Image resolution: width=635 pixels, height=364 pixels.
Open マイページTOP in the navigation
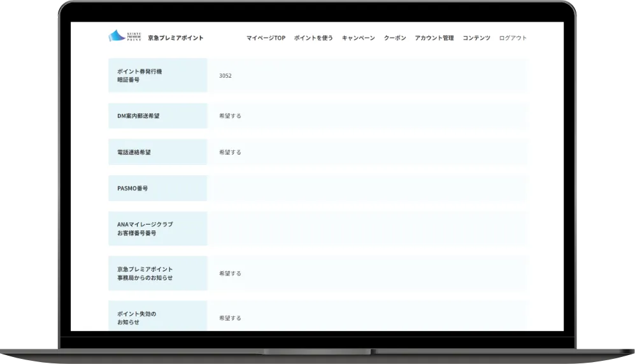266,38
